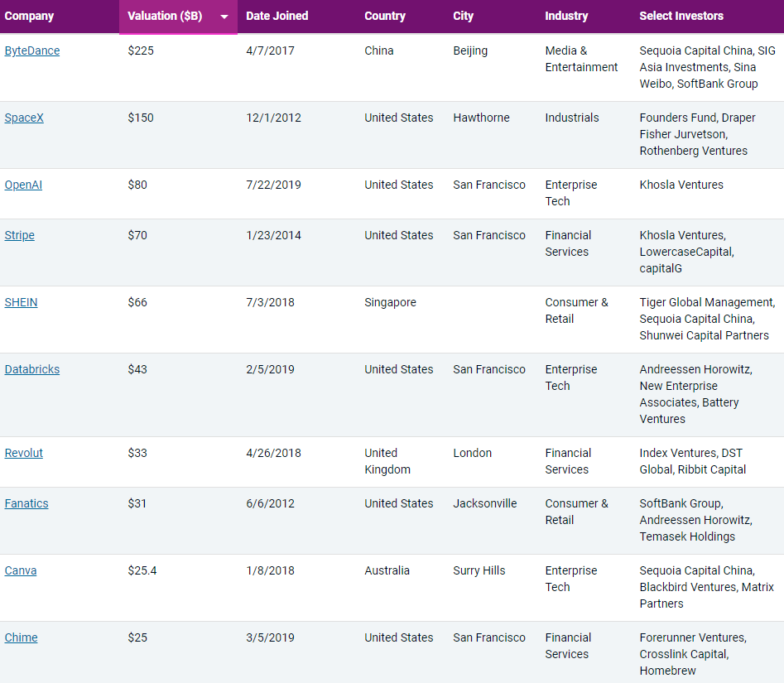Click the Khosla Ventures investor cell for OpenAI
Viewport: 784px width, 683px height.
click(681, 185)
